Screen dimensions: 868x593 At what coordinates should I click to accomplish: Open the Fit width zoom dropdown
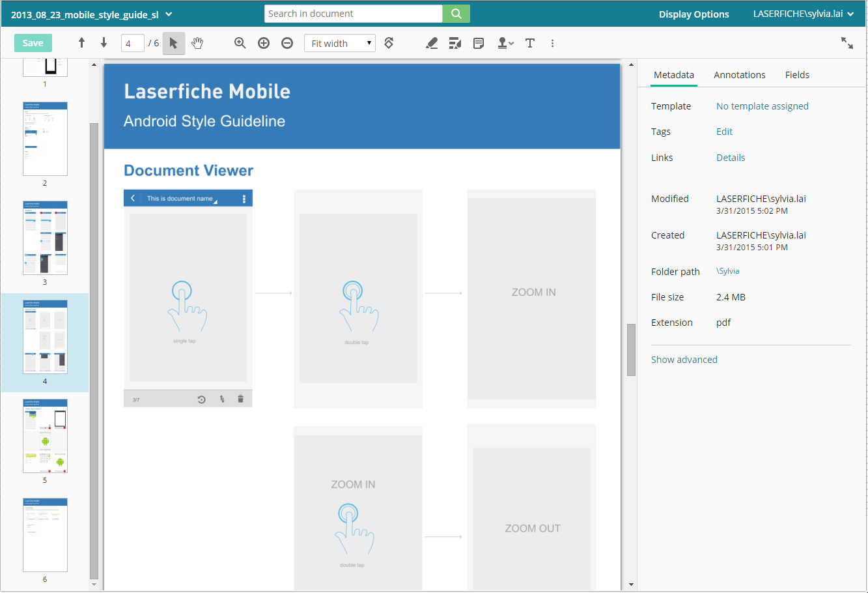point(340,43)
